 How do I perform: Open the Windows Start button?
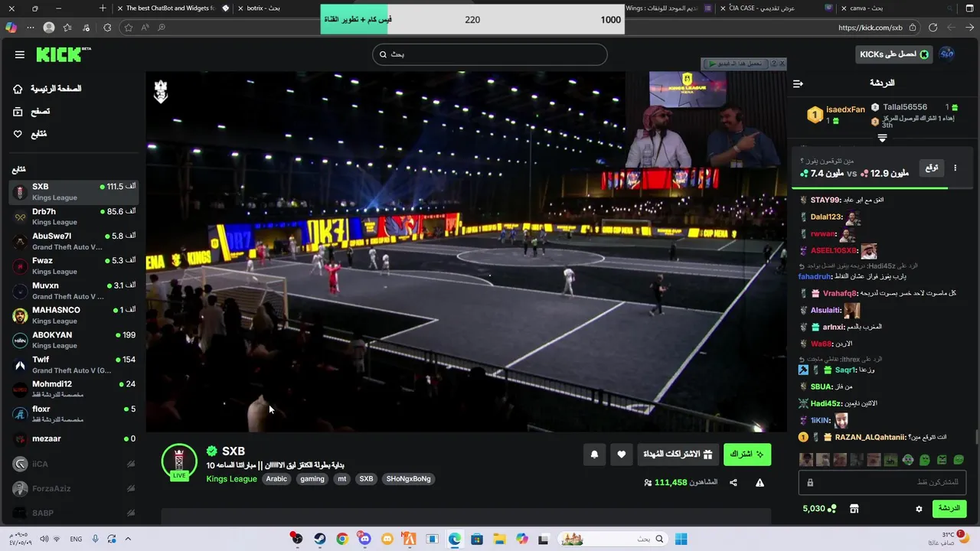(681, 539)
